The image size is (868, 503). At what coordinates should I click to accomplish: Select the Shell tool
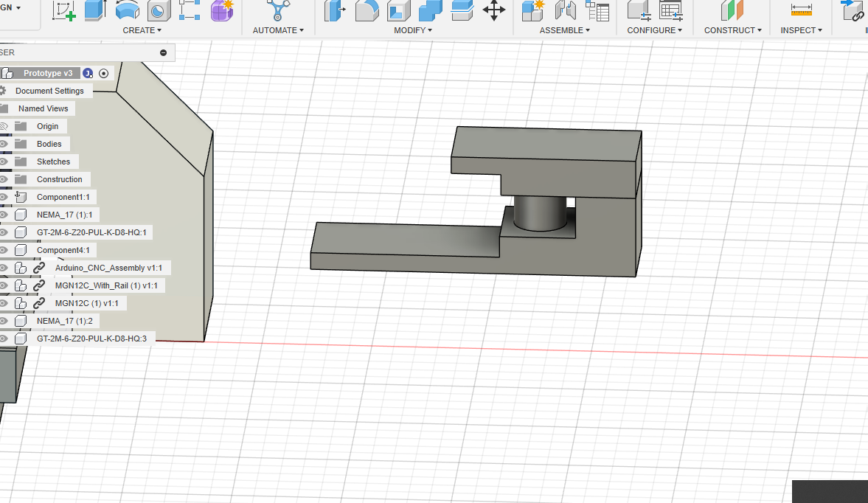pyautogui.click(x=398, y=10)
